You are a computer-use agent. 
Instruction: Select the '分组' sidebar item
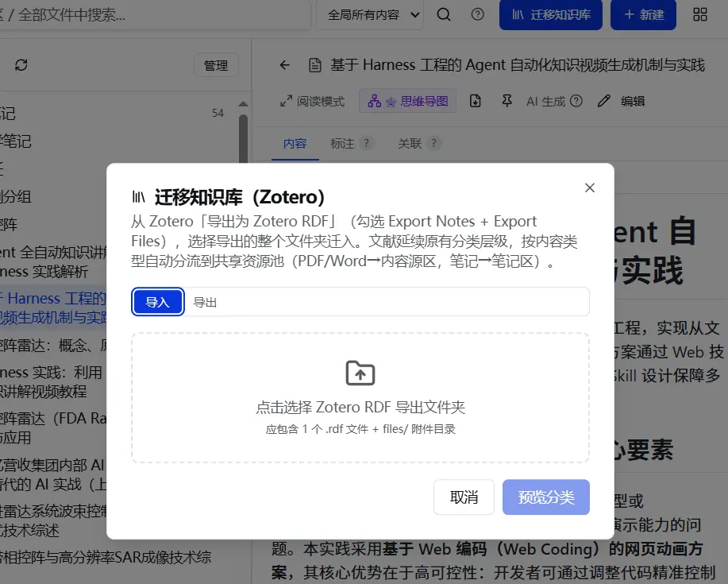tap(16, 196)
